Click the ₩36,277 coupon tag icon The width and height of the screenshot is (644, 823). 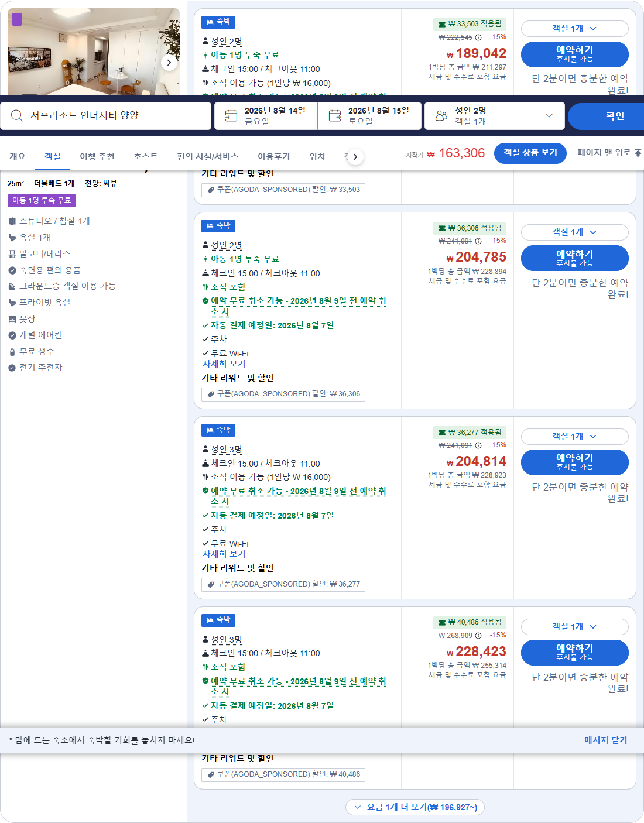pyautogui.click(x=211, y=584)
